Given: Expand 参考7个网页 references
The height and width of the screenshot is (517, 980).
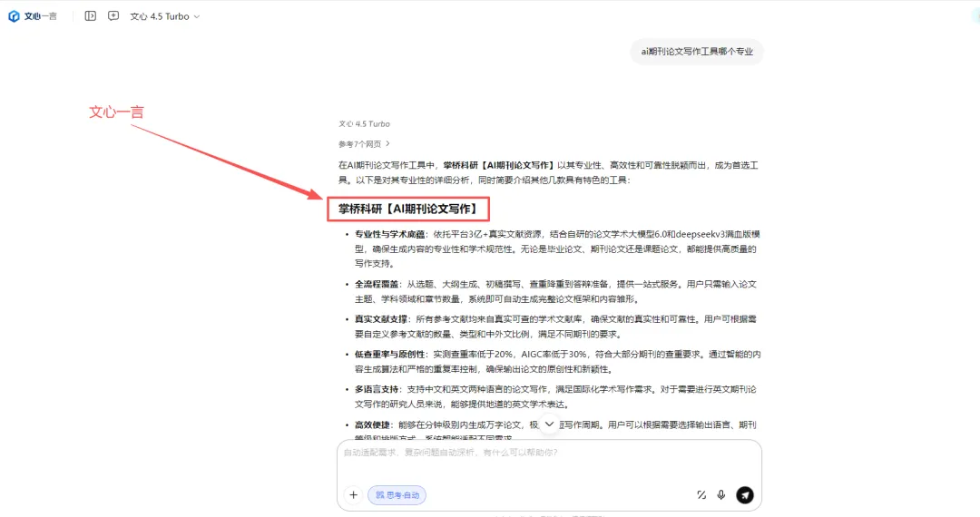Looking at the screenshot, I should (365, 144).
